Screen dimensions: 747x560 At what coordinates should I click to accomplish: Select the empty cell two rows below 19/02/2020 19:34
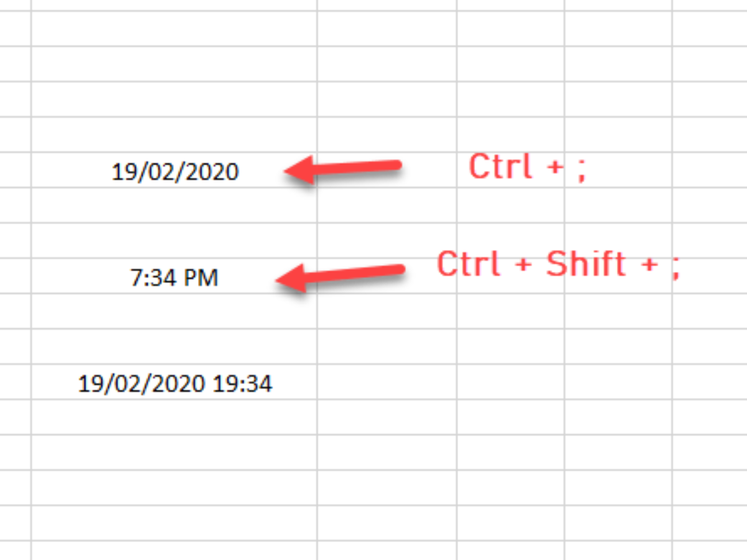(174, 452)
